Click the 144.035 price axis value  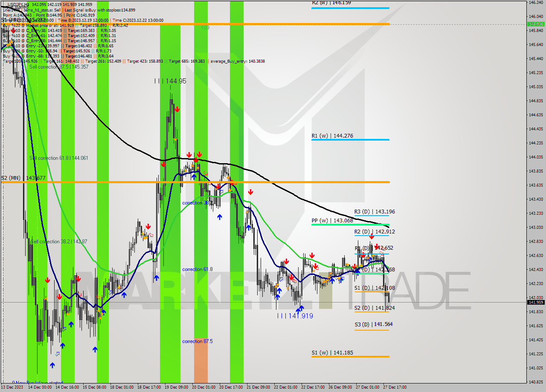pos(535,157)
